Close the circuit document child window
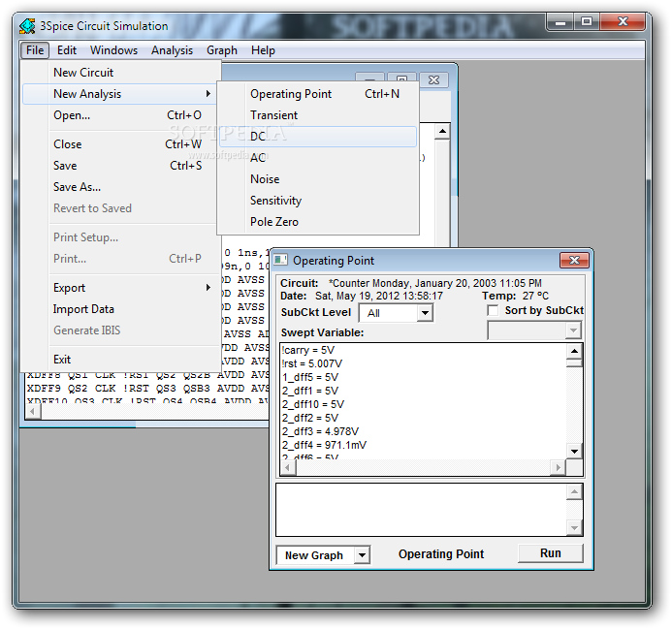The width and height of the screenshot is (672, 629). click(x=433, y=79)
